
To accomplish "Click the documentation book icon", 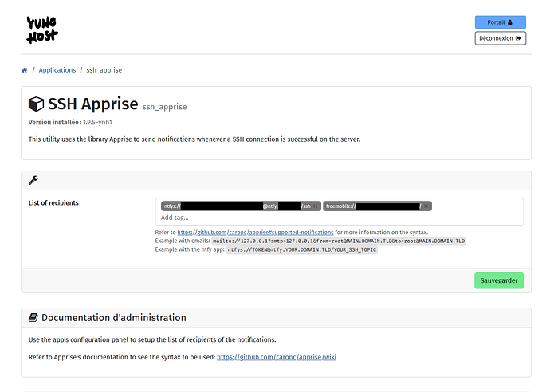I will 33,318.
